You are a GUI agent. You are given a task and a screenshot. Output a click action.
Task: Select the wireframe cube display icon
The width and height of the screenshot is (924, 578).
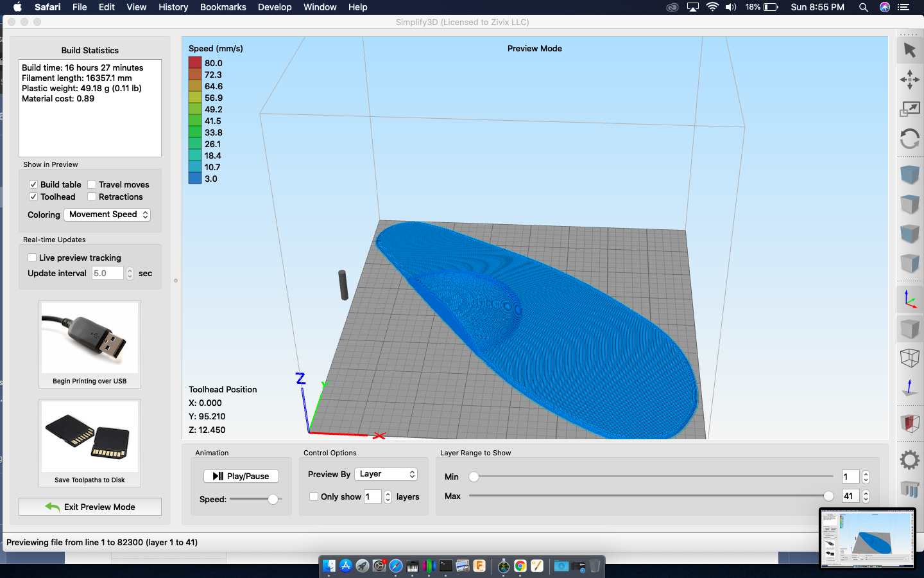click(909, 358)
